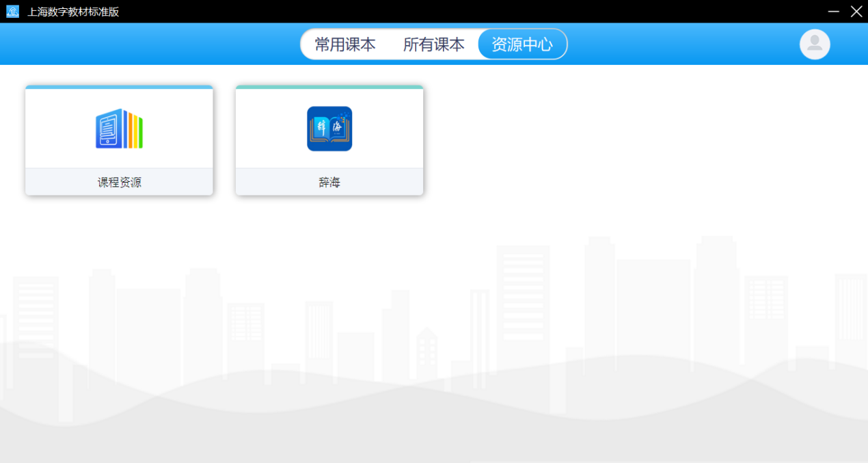Click the app logo in title bar
This screenshot has height=463, width=868.
point(12,11)
